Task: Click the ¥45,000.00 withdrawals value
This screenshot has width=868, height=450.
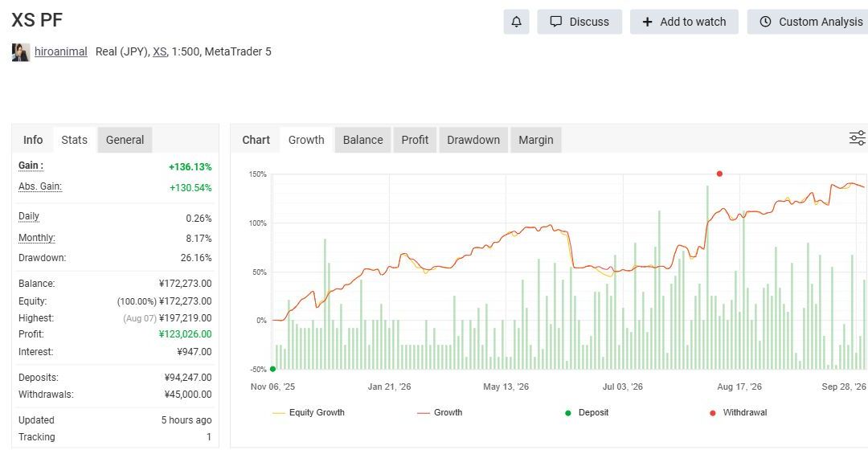Action: click(x=187, y=395)
